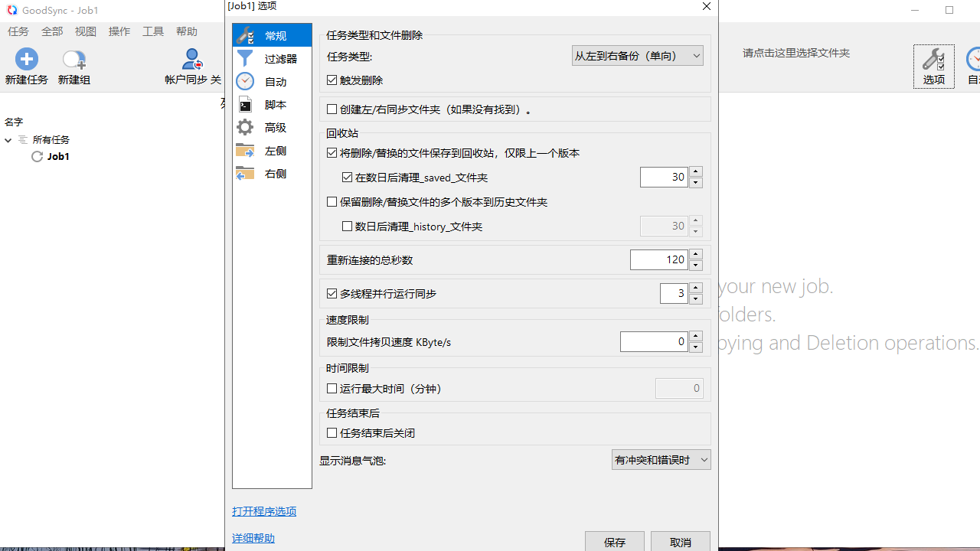Enable 任务结束后关闭

pyautogui.click(x=332, y=432)
